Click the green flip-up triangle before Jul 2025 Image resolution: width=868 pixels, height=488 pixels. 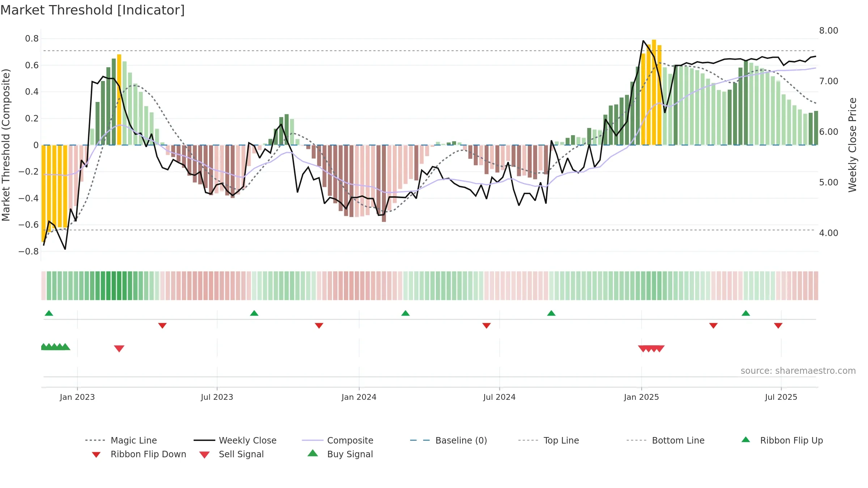[x=746, y=313]
